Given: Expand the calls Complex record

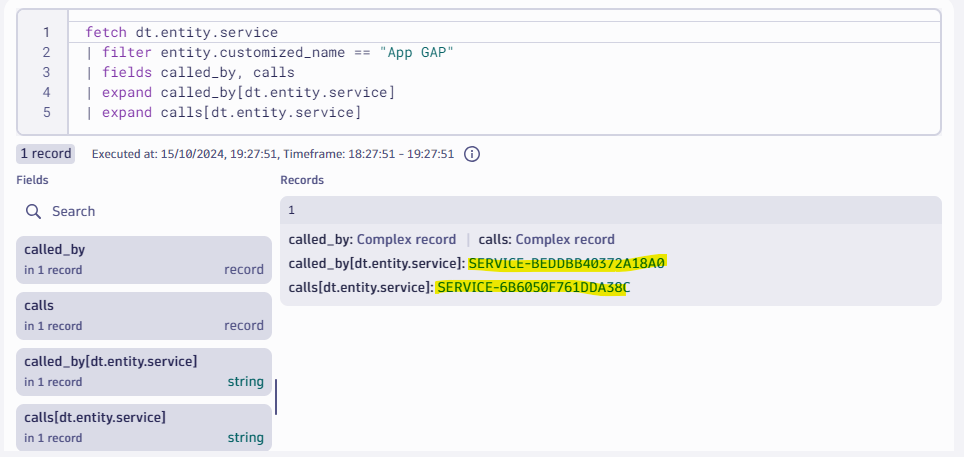Looking at the screenshot, I should coord(565,240).
